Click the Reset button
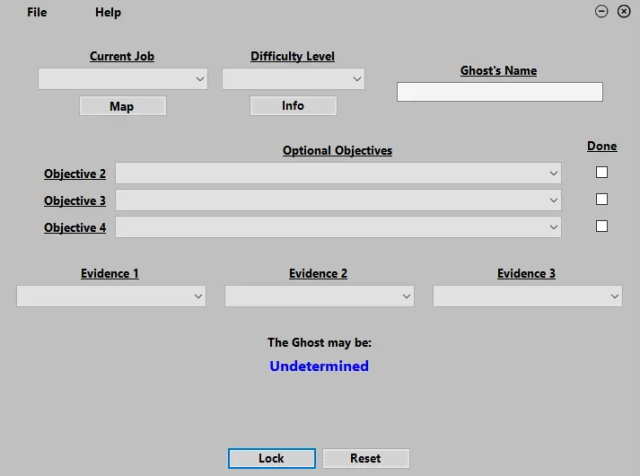Viewport: 640px width, 476px height. pos(365,458)
